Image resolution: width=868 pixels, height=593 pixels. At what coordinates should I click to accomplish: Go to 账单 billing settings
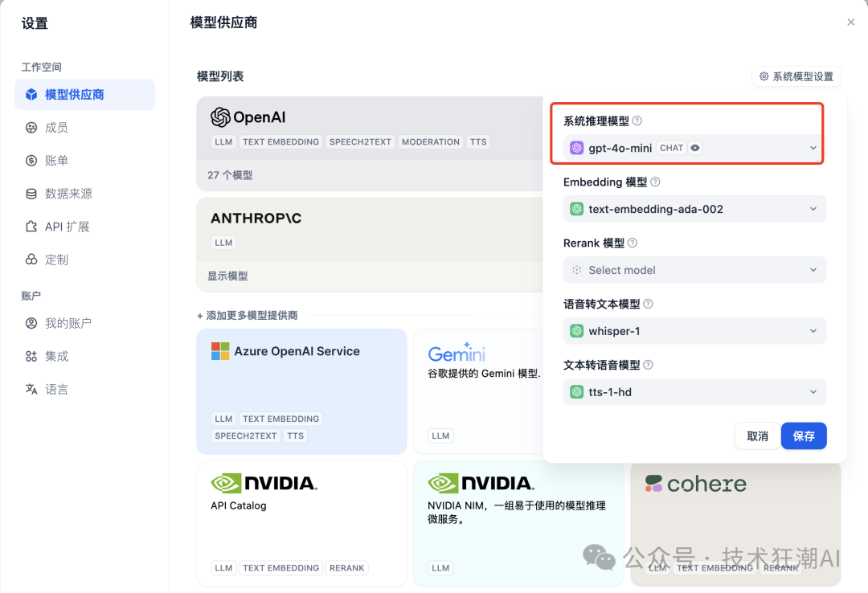56,161
